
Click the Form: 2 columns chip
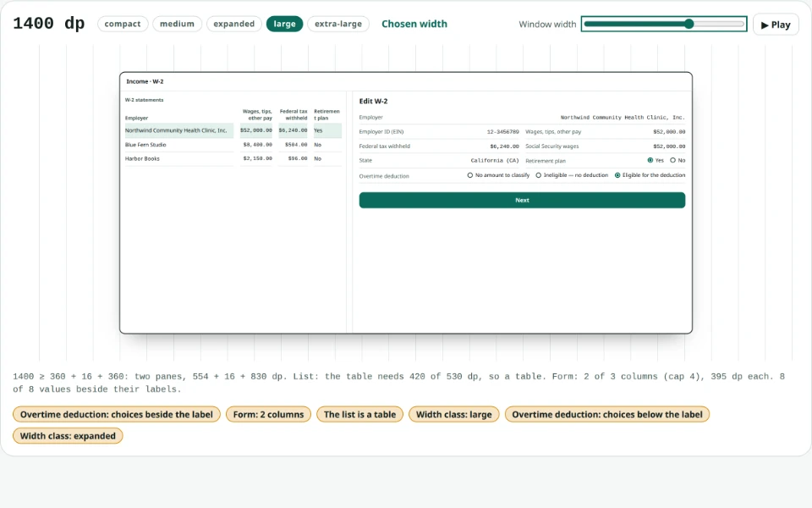pyautogui.click(x=268, y=414)
